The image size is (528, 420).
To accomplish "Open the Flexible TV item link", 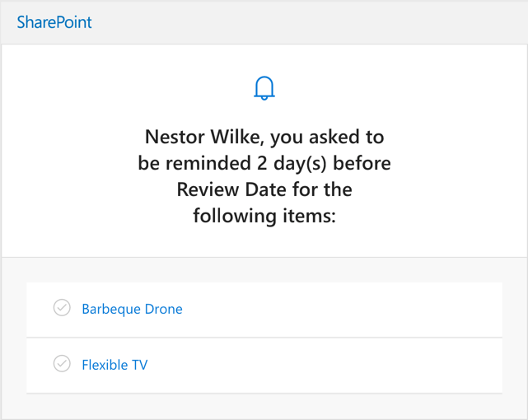I will coord(114,365).
